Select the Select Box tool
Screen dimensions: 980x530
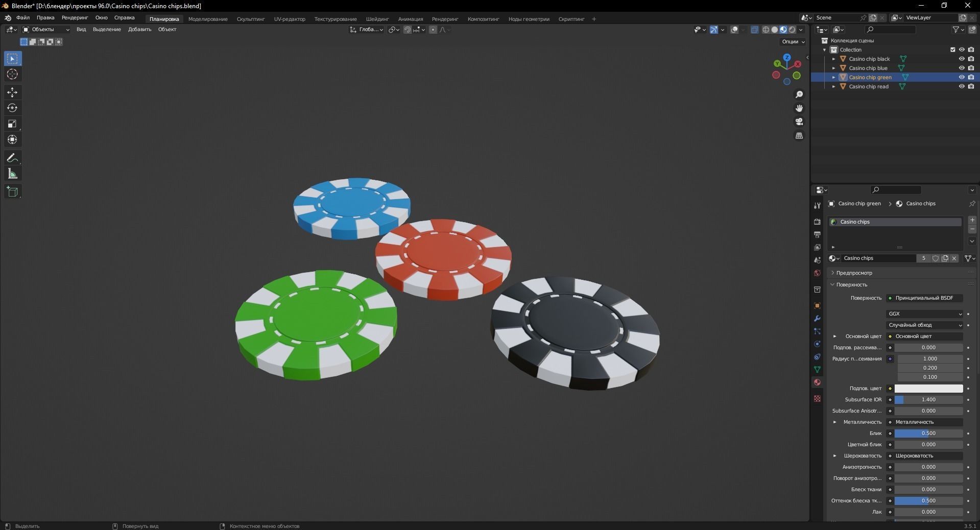pyautogui.click(x=13, y=59)
